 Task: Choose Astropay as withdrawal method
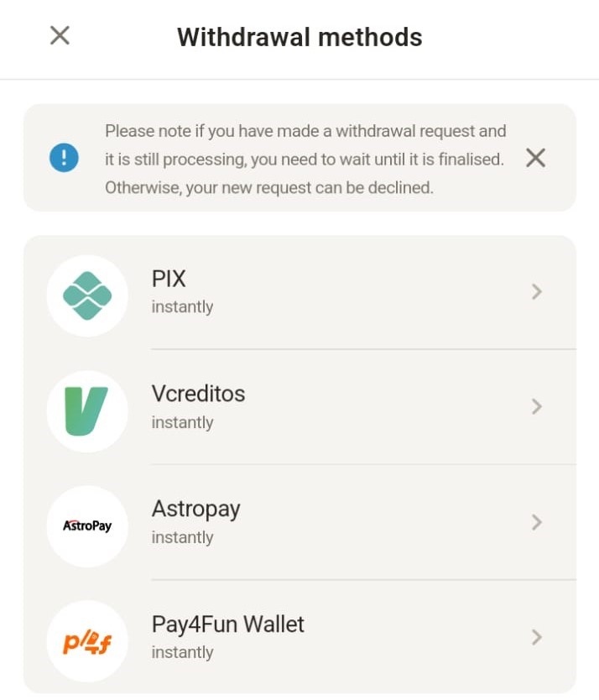[299, 522]
